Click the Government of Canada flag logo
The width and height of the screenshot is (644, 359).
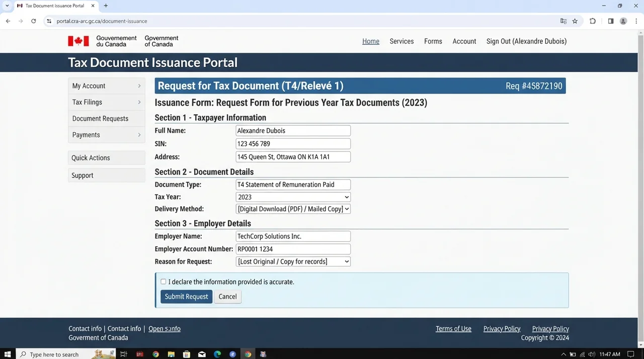(78, 41)
